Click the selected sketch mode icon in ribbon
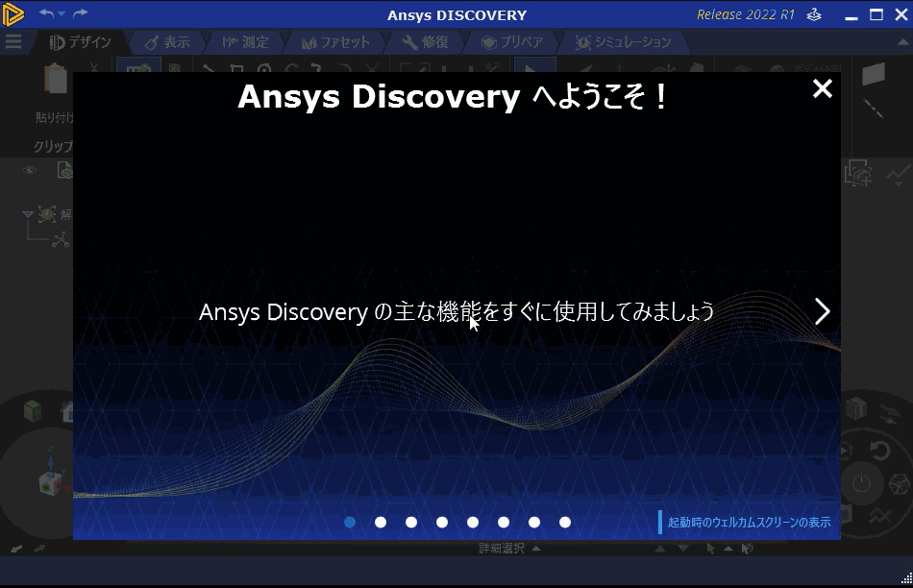Viewport: 913px width, 588px height. (x=138, y=65)
